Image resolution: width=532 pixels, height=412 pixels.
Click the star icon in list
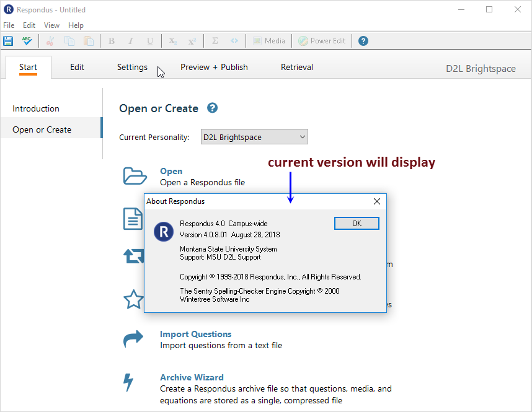click(x=133, y=299)
